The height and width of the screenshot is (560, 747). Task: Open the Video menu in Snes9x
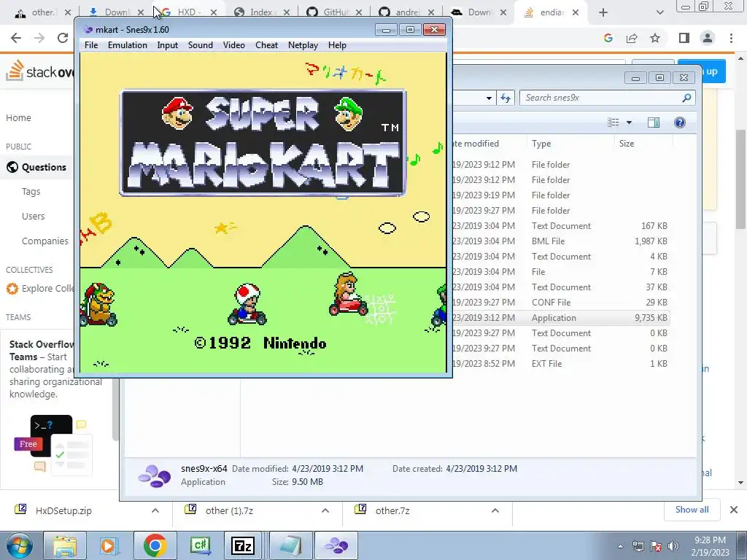[233, 44]
